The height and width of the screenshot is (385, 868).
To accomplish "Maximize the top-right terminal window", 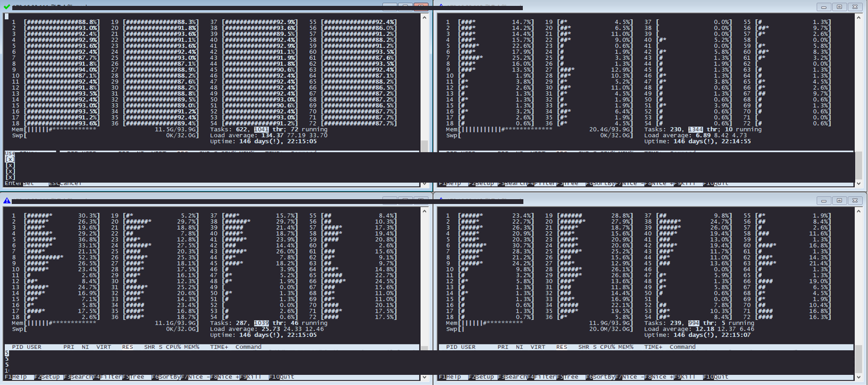I will 839,7.
